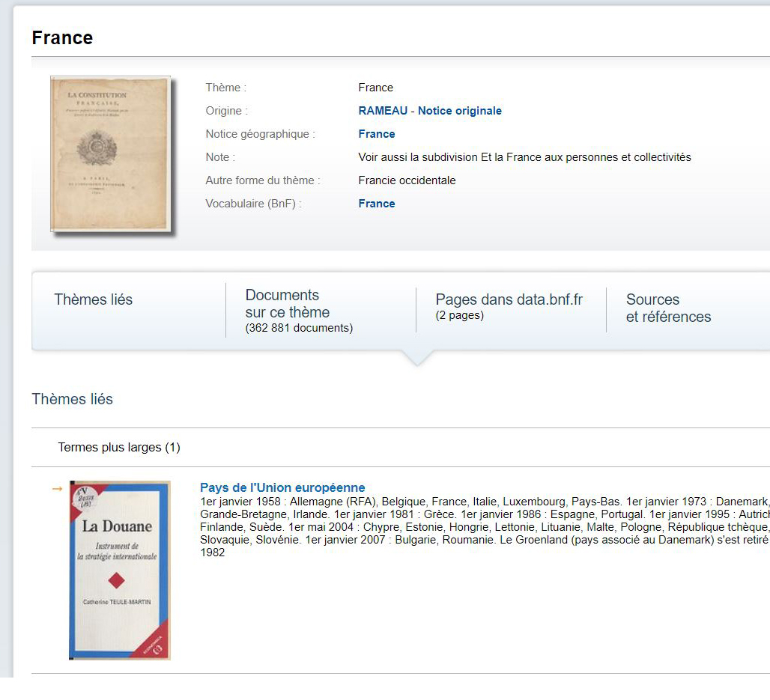Open the RAMEAU origin link
This screenshot has width=770, height=700.
click(383, 111)
